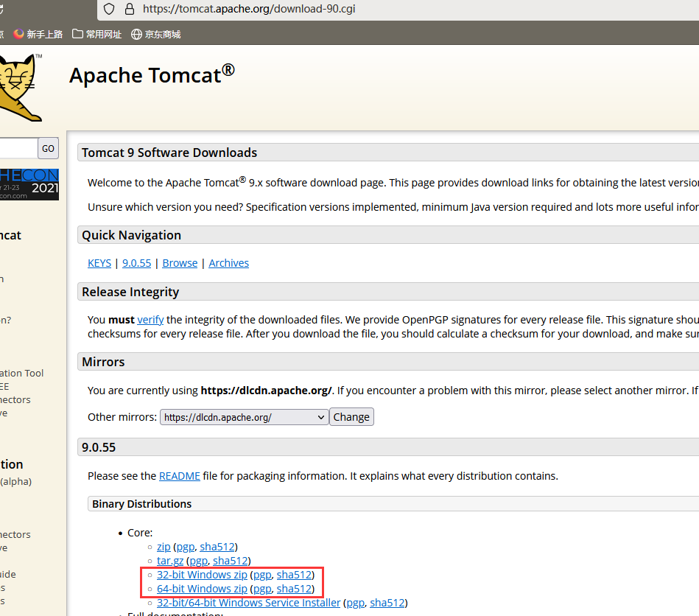Open the 新手上路 Firefox bookmark

(38, 35)
